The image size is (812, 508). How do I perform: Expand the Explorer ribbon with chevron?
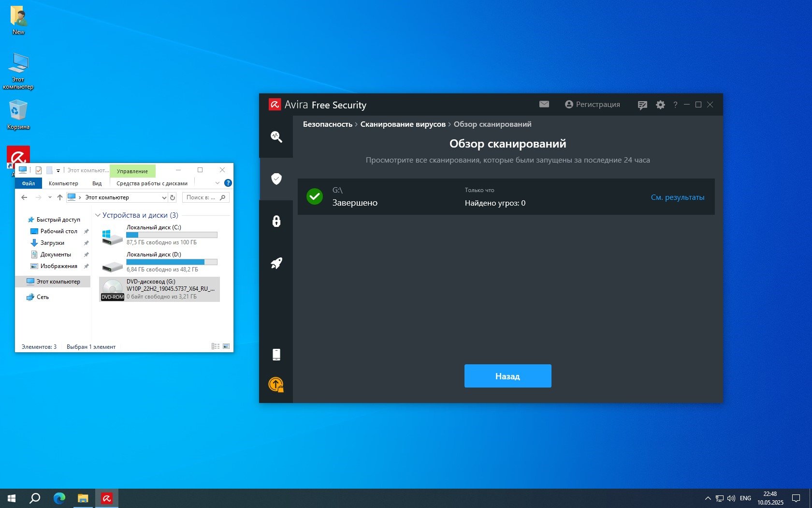(217, 183)
